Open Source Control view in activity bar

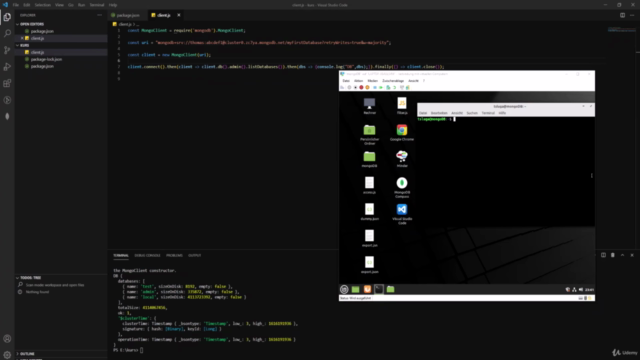[7, 50]
